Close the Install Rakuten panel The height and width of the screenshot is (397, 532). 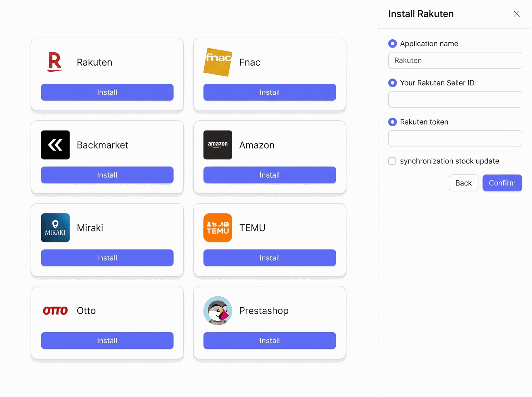point(517,14)
